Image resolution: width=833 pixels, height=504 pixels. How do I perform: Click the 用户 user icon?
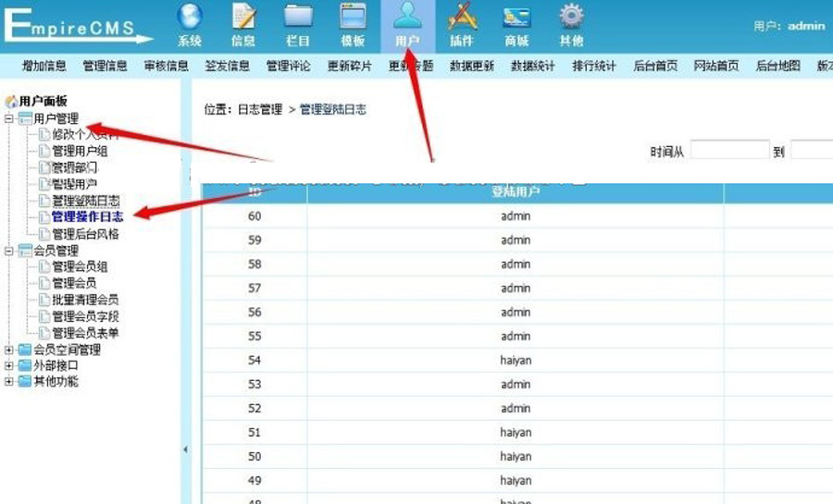tap(407, 17)
